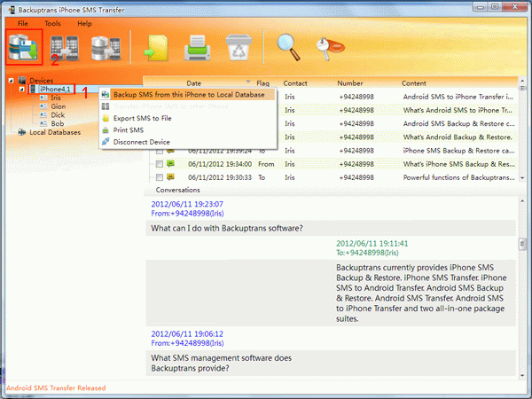
Task: Click the key registration toolbar icon
Action: pyautogui.click(x=330, y=49)
